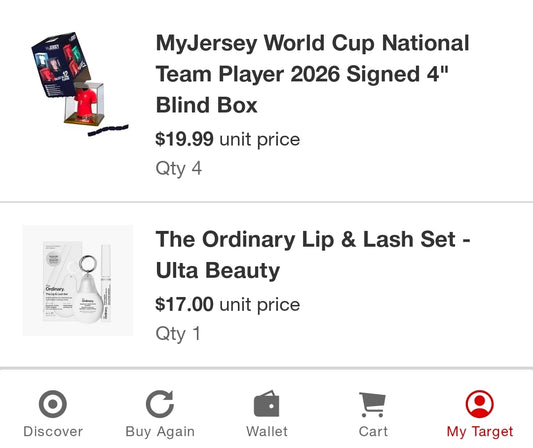Open The Ordinary Lip & Lash Set thumbnail
This screenshot has height=448, width=533.
(x=78, y=280)
